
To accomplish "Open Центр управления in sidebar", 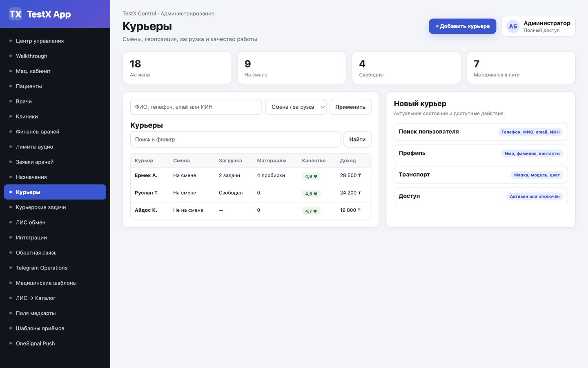I will (55, 41).
